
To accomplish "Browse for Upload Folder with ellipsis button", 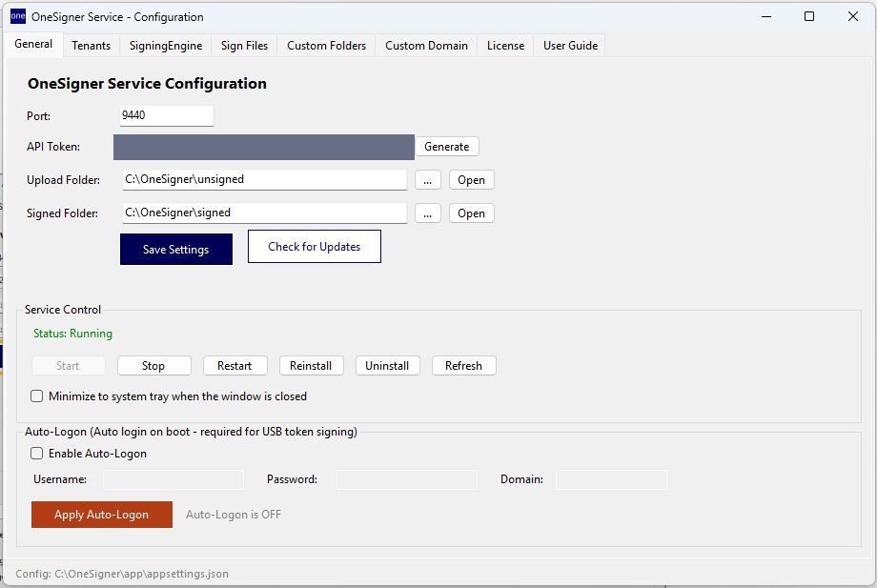I will 428,180.
